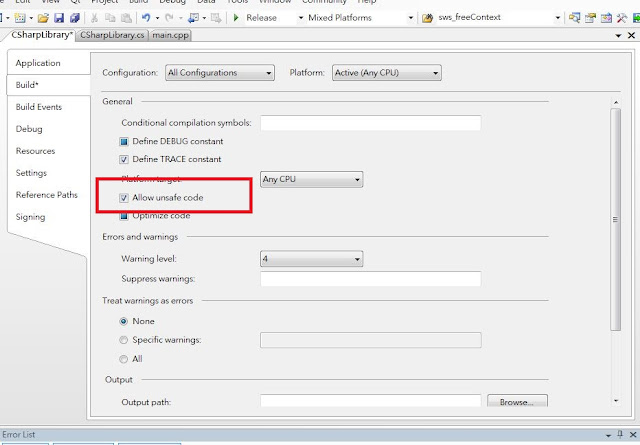Pin the Error List panel
640x445 pixels.
point(620,434)
